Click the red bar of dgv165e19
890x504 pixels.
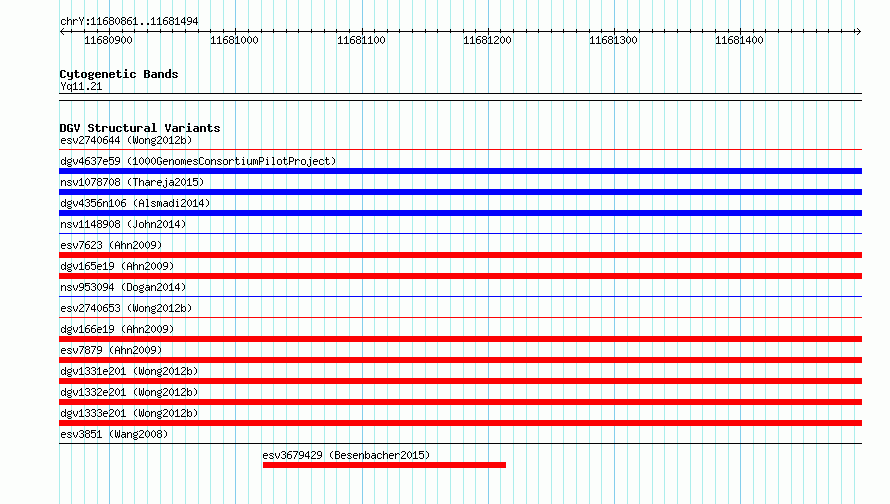click(460, 276)
